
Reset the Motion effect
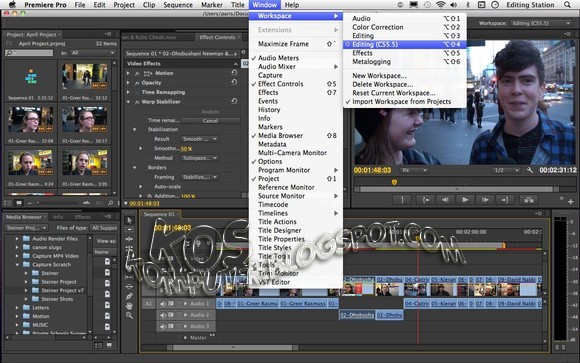[234, 73]
